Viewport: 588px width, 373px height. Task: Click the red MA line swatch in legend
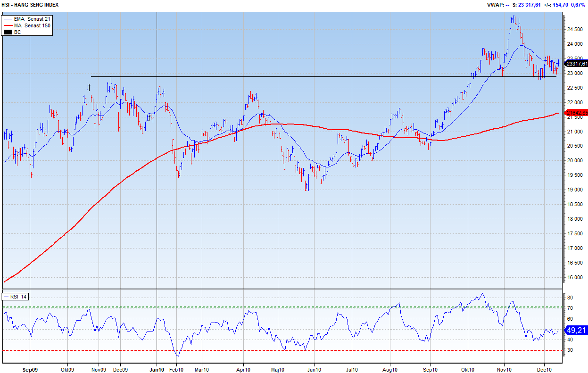click(8, 25)
